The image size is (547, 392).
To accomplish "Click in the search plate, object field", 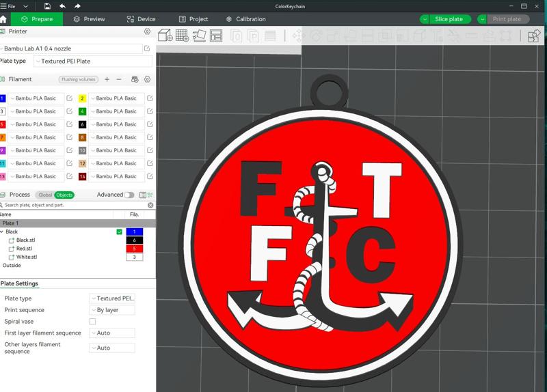I will pyautogui.click(x=75, y=205).
